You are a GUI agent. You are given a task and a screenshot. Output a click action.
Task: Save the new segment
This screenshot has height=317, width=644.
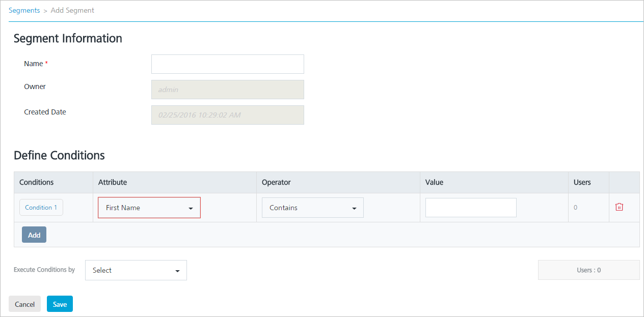(x=60, y=304)
